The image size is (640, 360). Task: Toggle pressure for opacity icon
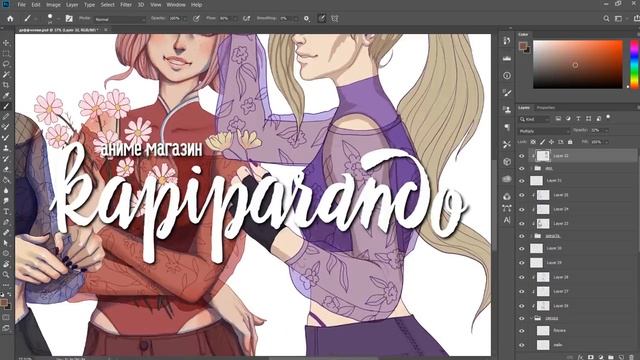196,18
